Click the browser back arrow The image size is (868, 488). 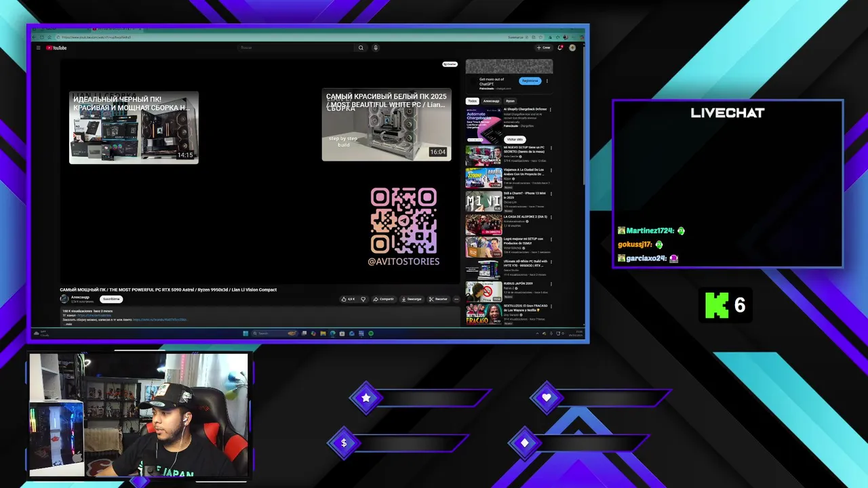pyautogui.click(x=34, y=37)
